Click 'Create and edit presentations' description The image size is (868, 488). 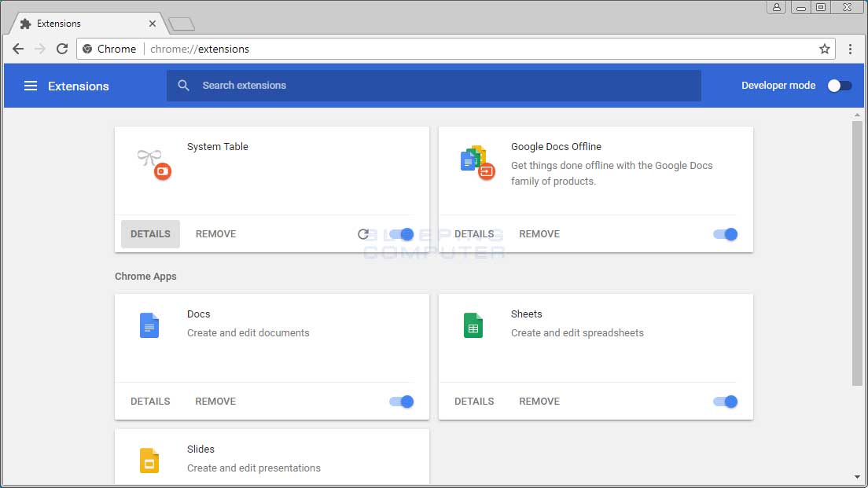(x=253, y=468)
